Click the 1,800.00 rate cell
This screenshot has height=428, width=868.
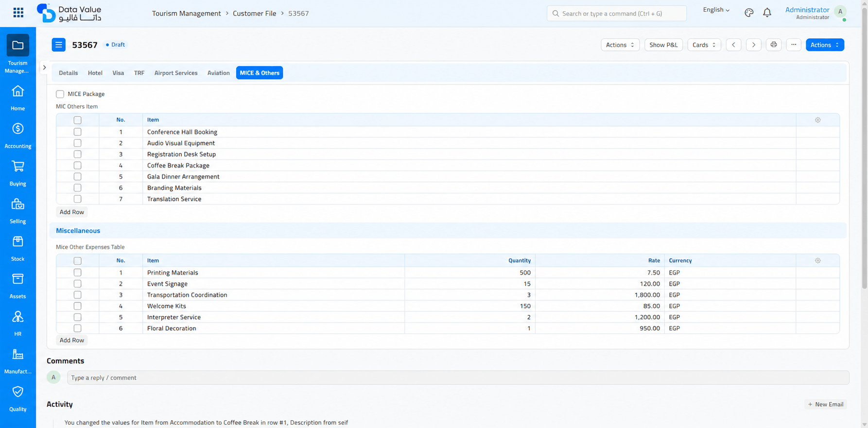[x=600, y=295]
